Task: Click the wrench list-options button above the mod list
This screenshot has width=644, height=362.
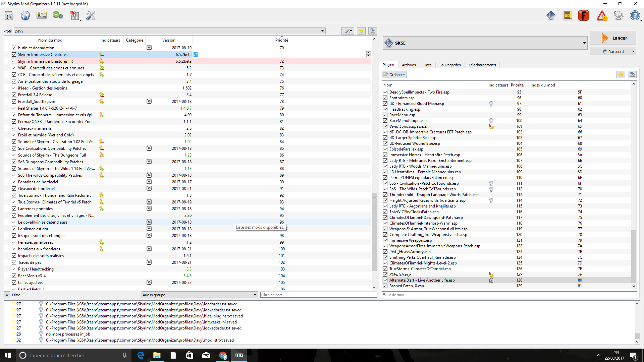Action: 348,31
